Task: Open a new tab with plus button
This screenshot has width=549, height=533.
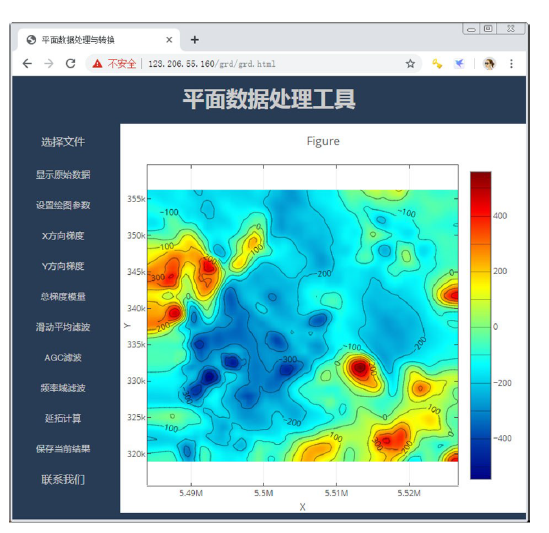Action: pos(195,40)
